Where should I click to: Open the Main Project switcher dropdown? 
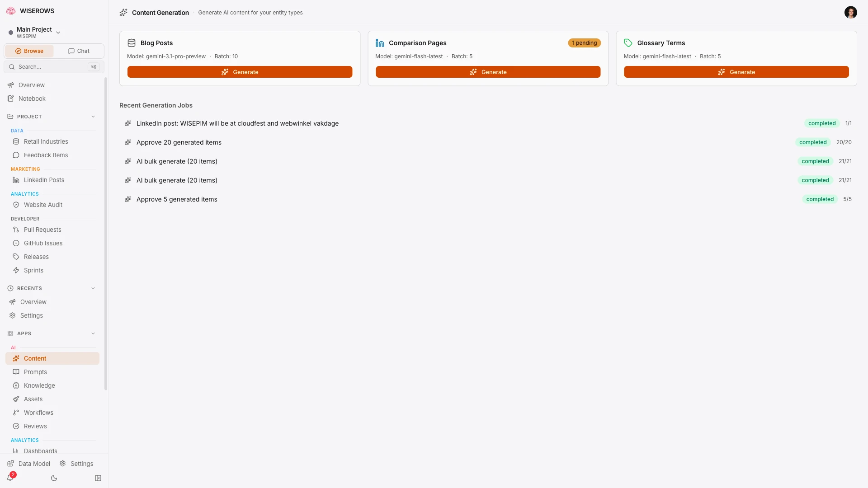pos(58,32)
